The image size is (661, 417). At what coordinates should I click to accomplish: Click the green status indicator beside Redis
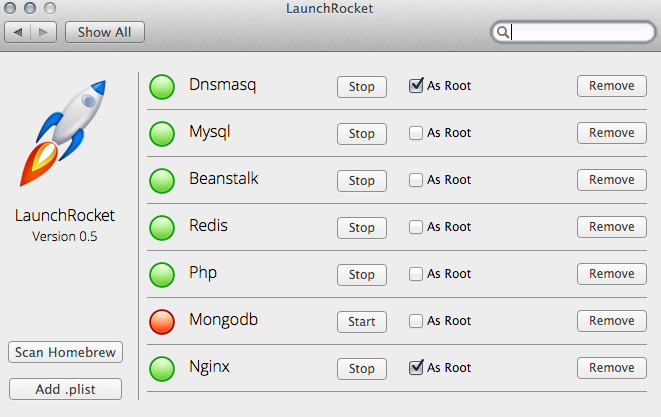point(162,227)
